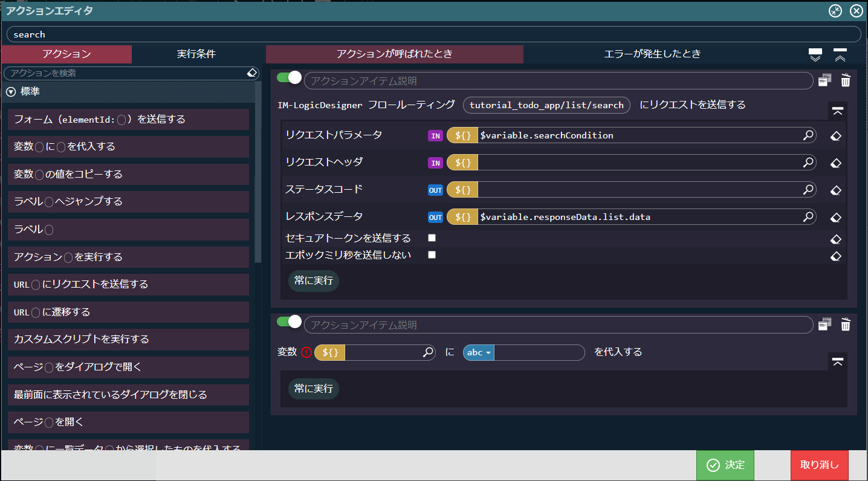Screen dimensions: 868x481
Task: Add the 変数に代入する action
Action: click(129, 147)
